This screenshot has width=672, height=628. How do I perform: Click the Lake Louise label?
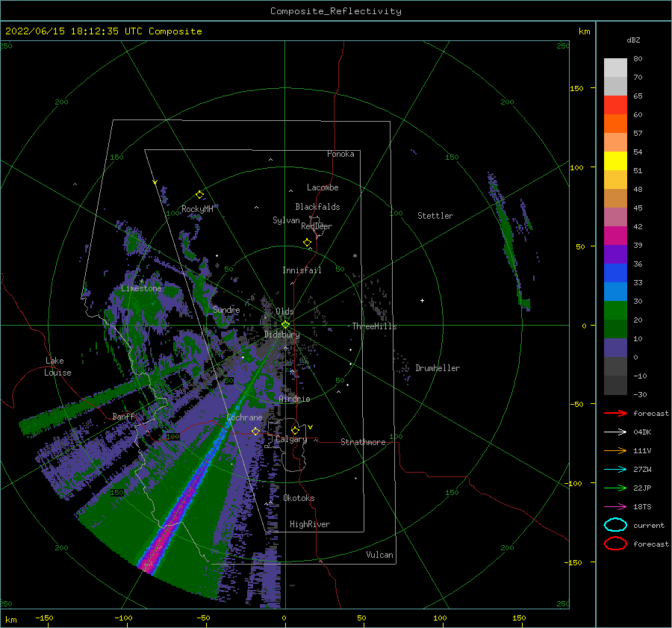click(57, 367)
